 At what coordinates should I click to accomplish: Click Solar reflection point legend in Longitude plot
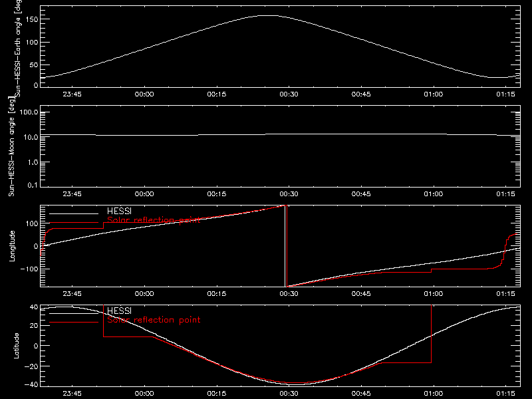tap(154, 220)
